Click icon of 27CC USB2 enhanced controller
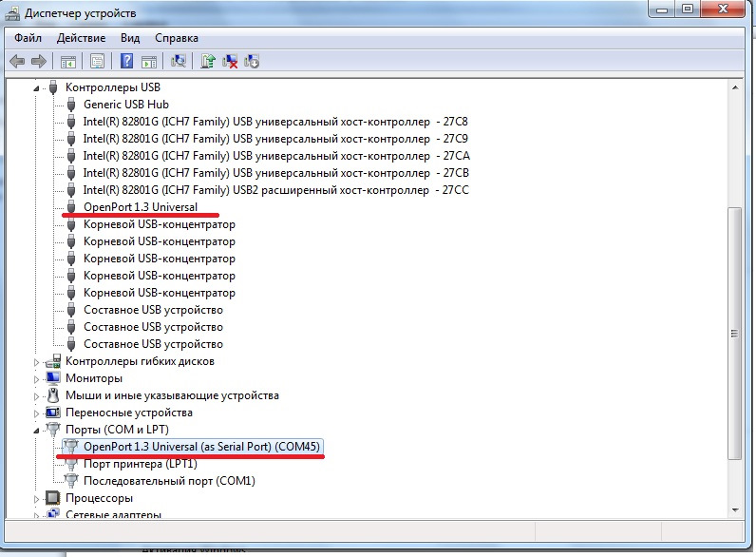Image resolution: width=756 pixels, height=557 pixels. 71,190
